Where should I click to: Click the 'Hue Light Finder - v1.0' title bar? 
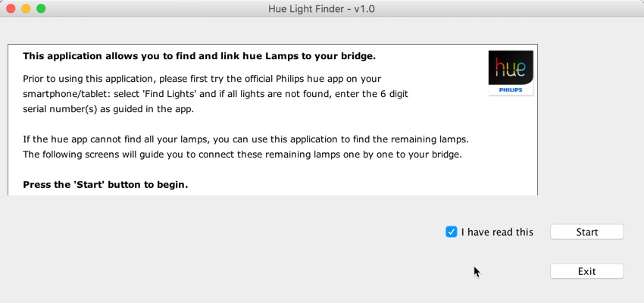pyautogui.click(x=321, y=8)
